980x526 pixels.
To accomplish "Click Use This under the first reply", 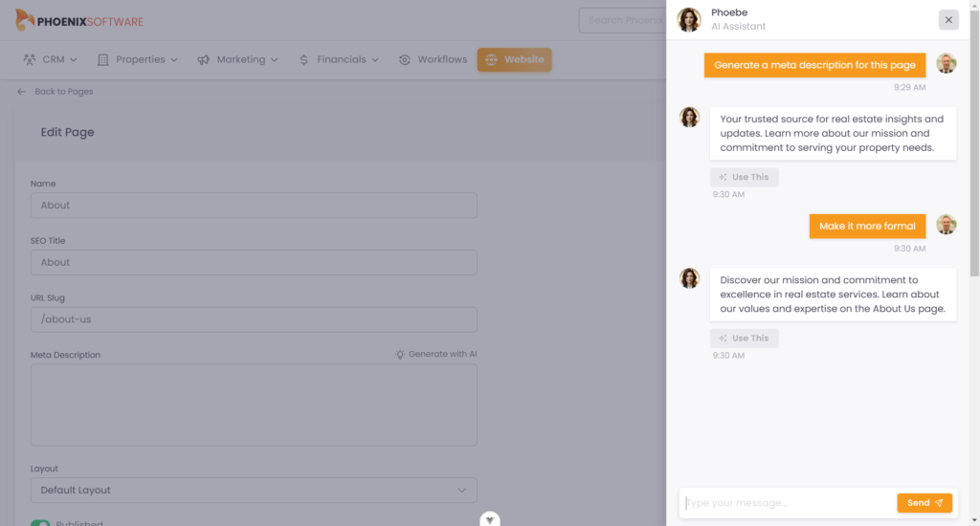I will click(744, 177).
